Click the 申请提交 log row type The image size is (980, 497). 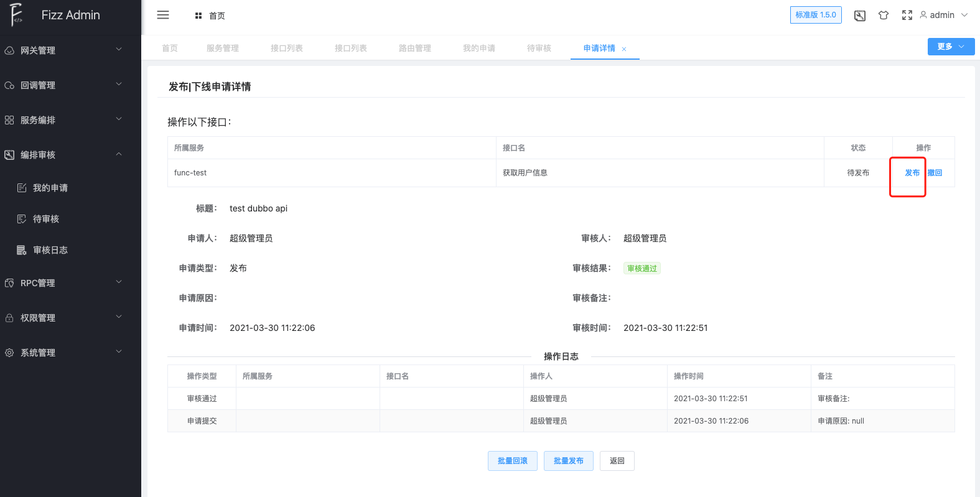pos(202,421)
